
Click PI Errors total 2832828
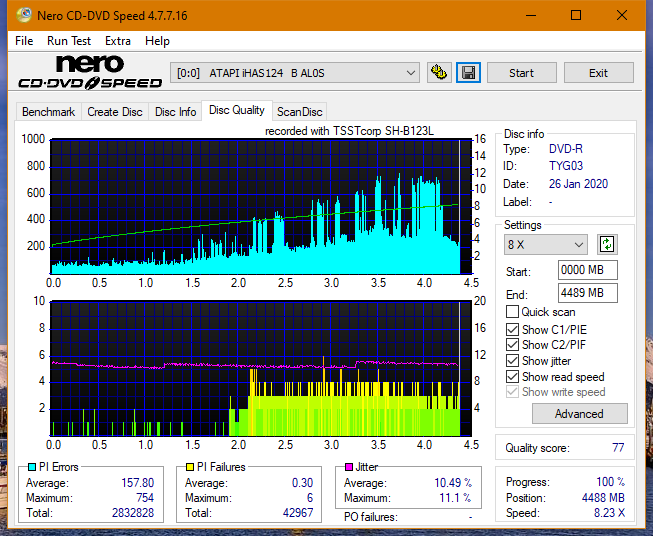(132, 513)
